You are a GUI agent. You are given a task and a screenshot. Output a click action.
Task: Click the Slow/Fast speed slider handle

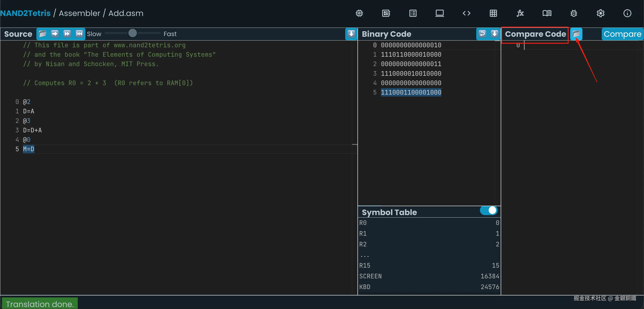coord(133,33)
